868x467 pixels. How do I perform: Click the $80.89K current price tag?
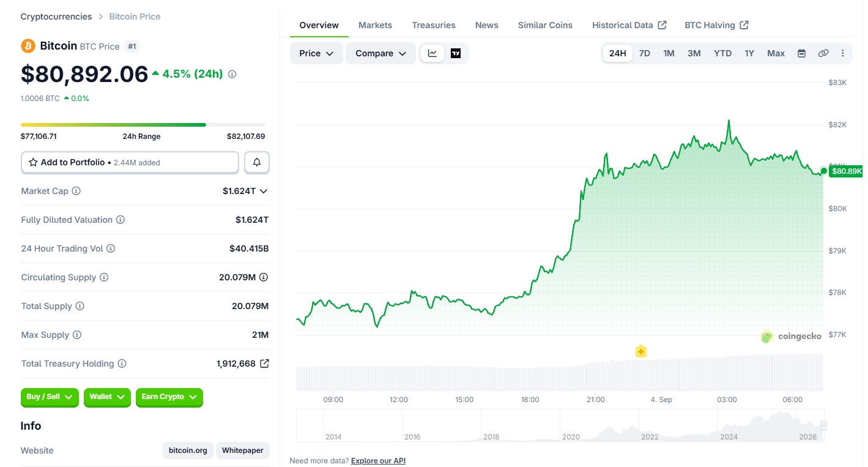847,171
